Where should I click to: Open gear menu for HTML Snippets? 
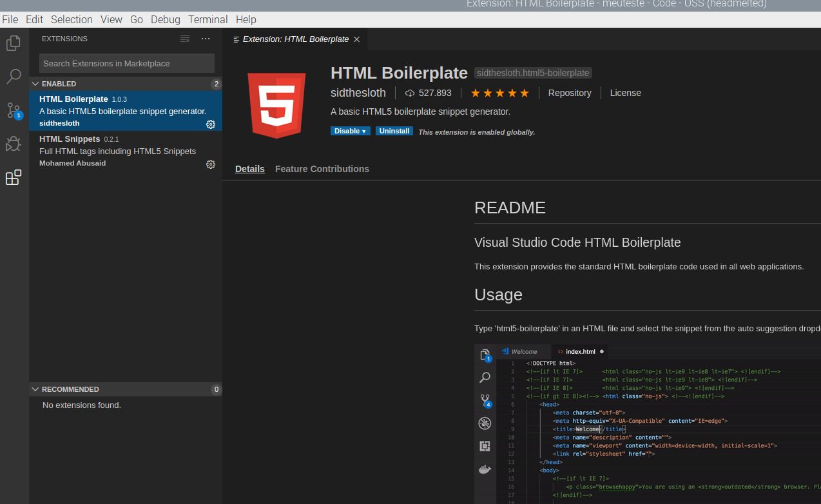211,164
